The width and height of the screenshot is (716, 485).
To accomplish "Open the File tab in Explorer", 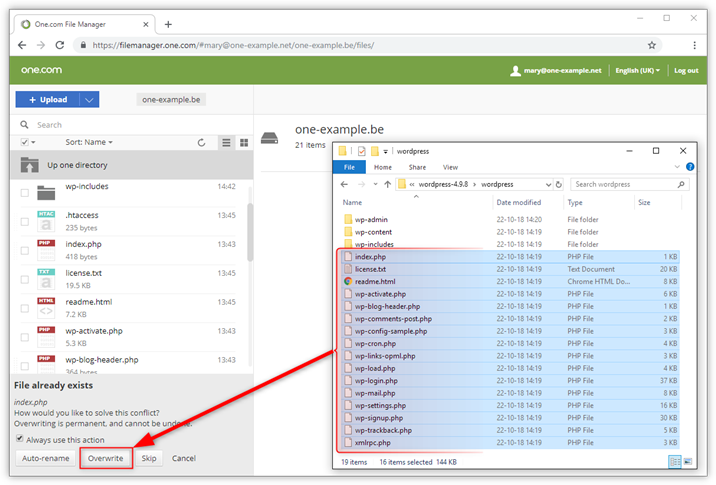I will 349,167.
